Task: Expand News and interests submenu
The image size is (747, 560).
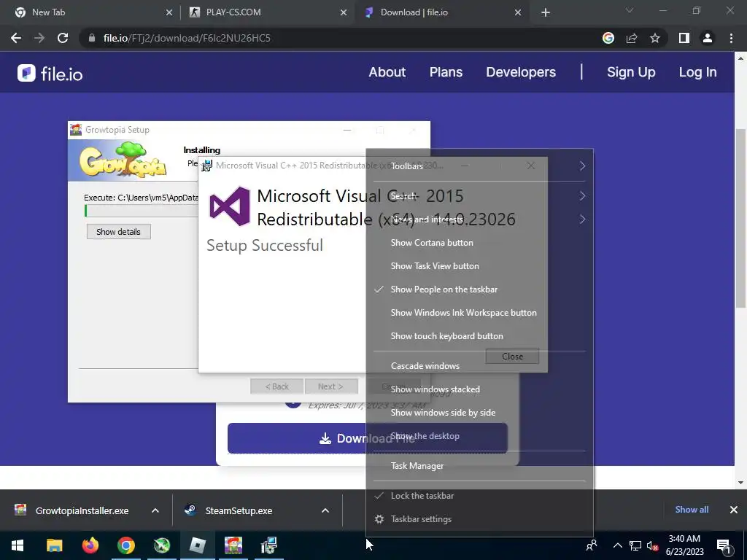Action: point(479,219)
